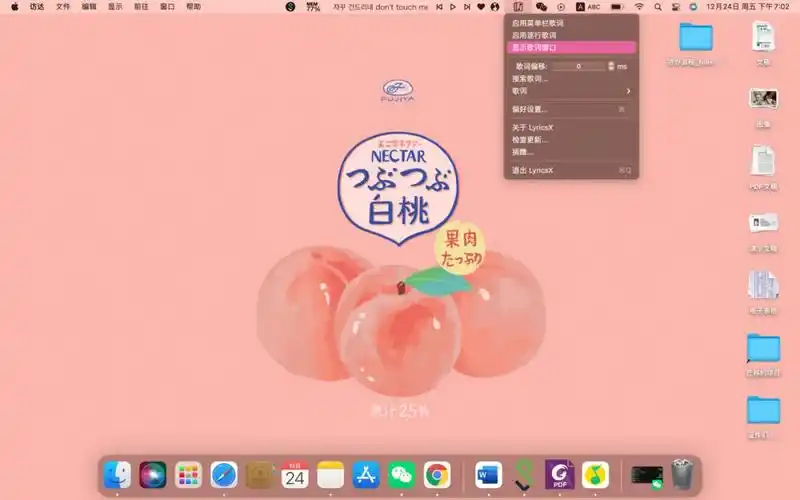Choose 退出 LyricsX
800x500 pixels.
571,170
